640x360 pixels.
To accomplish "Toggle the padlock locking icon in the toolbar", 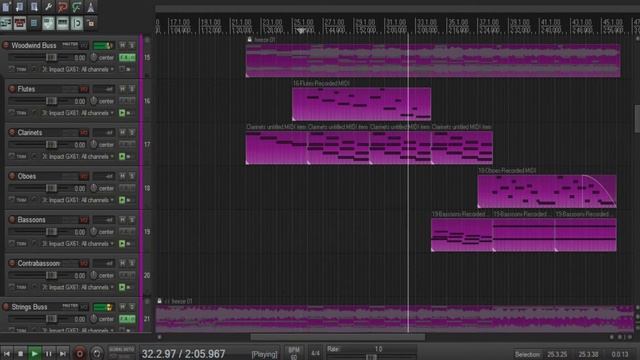I will [91, 23].
